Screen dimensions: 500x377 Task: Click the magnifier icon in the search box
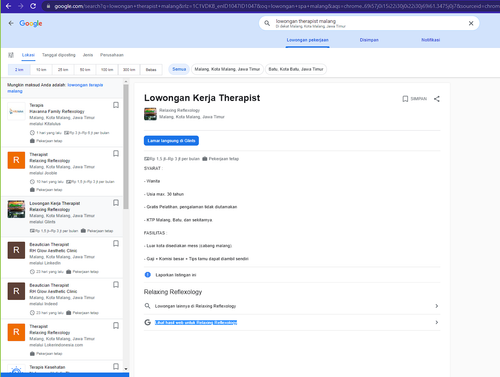click(267, 23)
